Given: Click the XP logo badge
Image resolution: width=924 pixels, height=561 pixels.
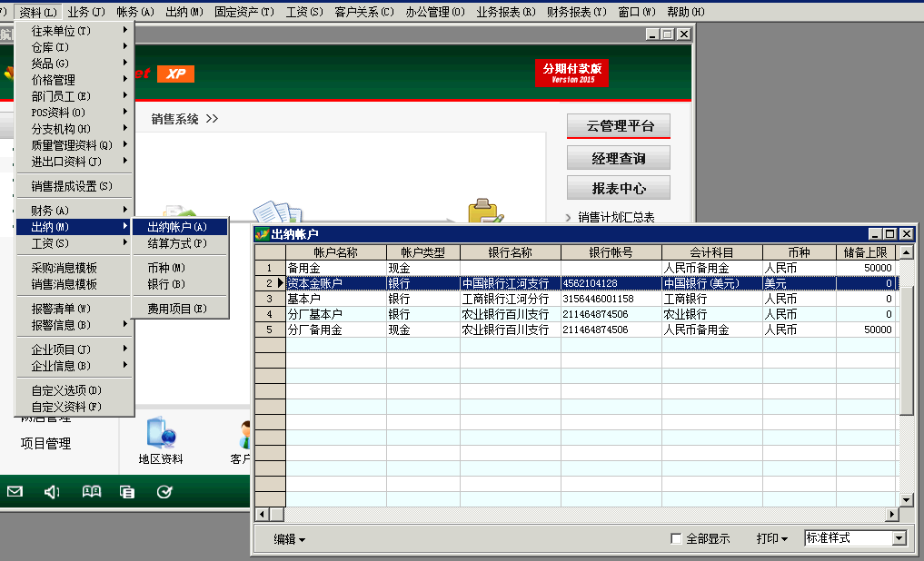Looking at the screenshot, I should pos(175,74).
